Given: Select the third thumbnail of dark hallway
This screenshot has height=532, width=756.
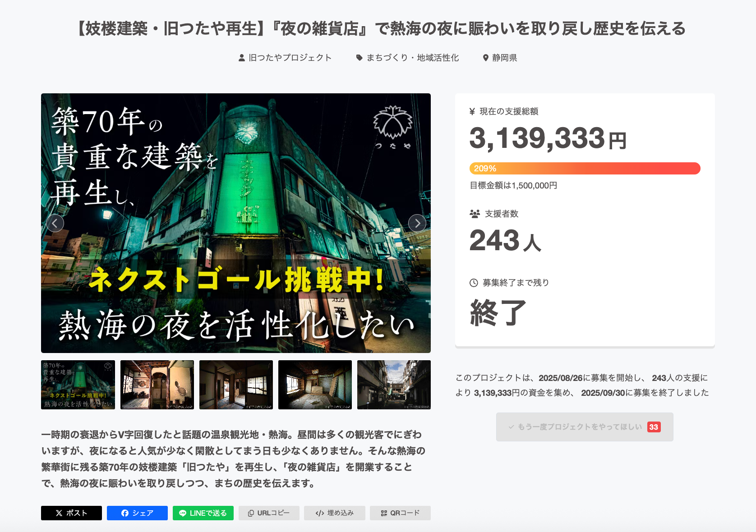Looking at the screenshot, I should coord(236,385).
